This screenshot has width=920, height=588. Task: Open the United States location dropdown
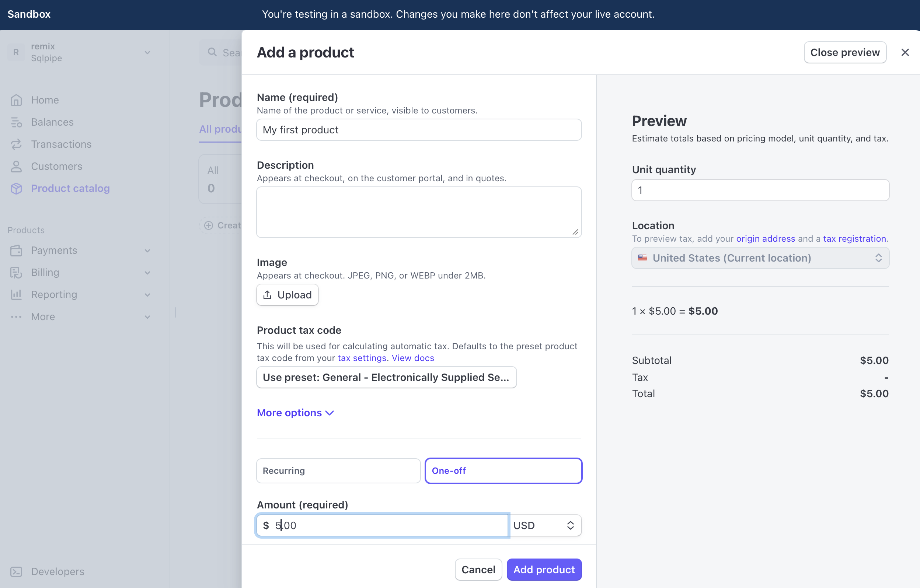click(760, 258)
